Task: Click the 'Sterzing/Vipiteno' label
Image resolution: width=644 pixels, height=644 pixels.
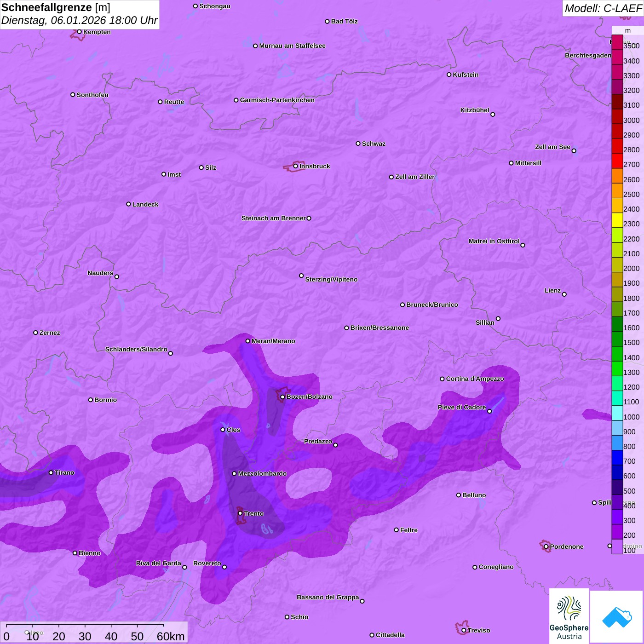Action: 331,279
